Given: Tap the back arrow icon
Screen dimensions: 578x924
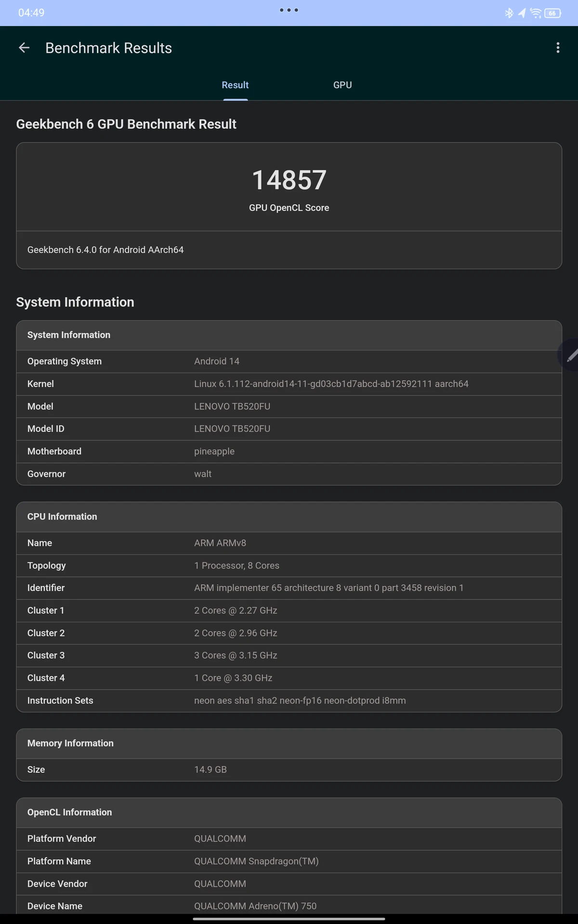Looking at the screenshot, I should pos(24,48).
